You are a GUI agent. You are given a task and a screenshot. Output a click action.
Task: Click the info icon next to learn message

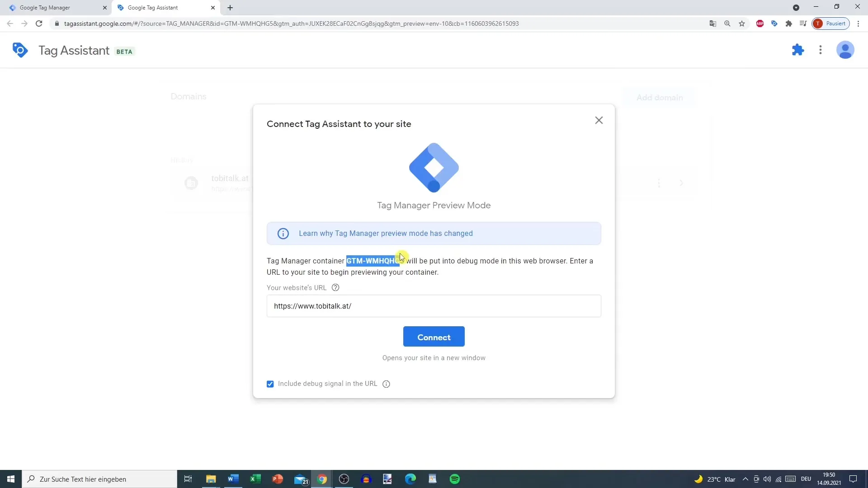click(283, 233)
